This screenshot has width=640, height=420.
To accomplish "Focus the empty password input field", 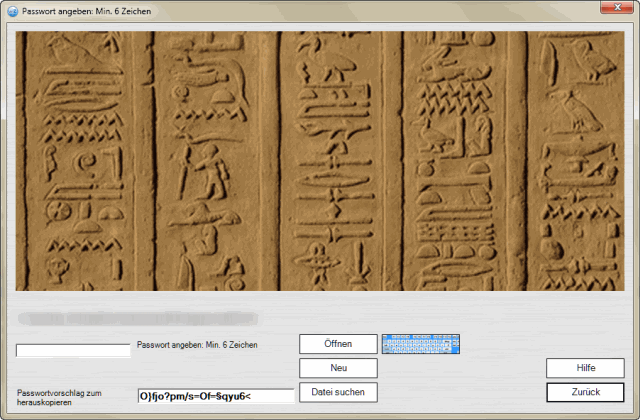I will point(73,350).
